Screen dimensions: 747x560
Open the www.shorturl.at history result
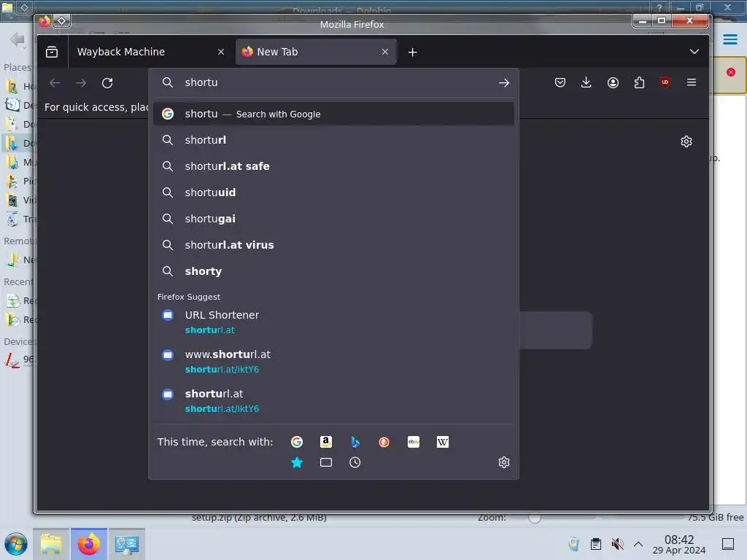tap(333, 362)
